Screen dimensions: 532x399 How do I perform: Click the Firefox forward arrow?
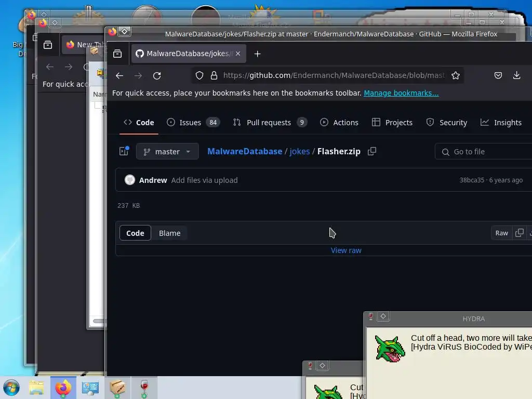pos(138,76)
